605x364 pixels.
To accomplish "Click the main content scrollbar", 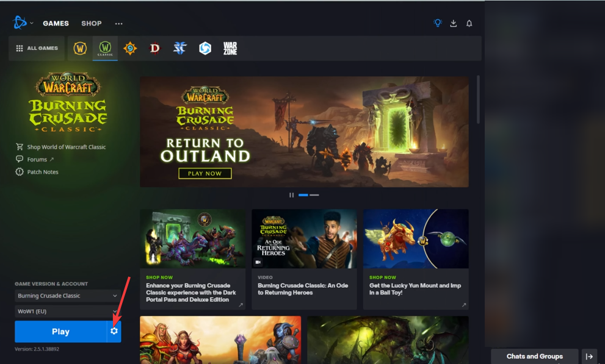I will point(479,99).
